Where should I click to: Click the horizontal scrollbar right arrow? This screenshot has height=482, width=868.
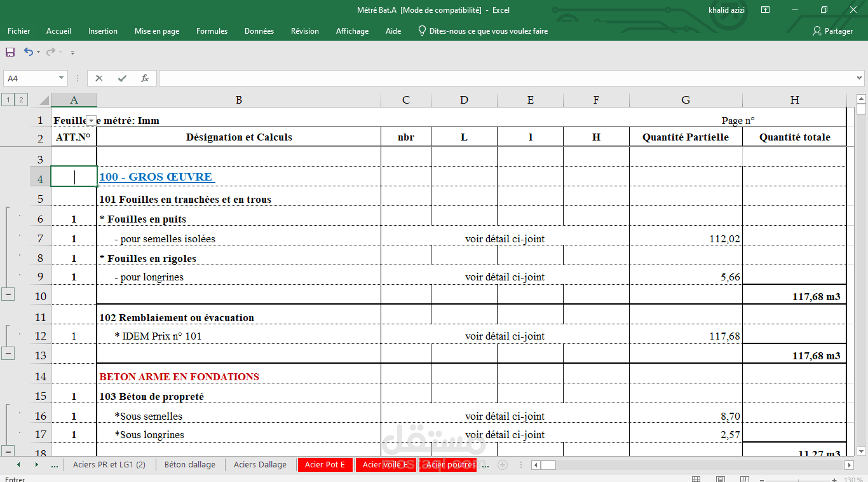pyautogui.click(x=850, y=465)
